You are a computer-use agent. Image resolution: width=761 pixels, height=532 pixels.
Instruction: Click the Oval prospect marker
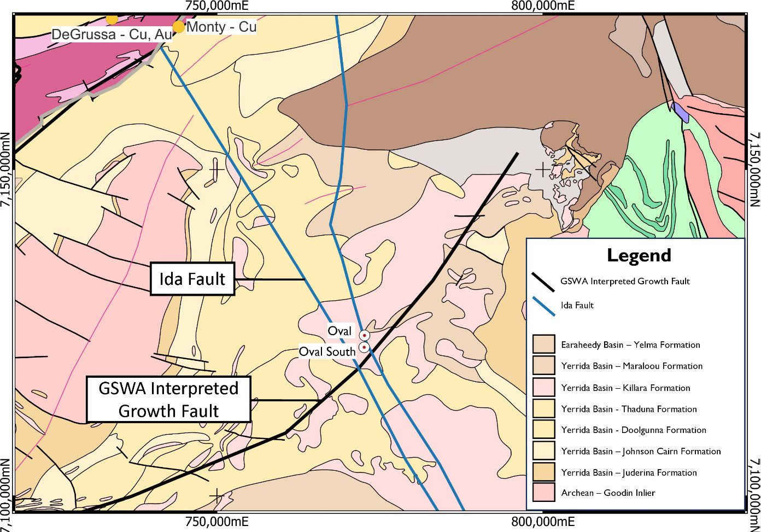tap(364, 335)
